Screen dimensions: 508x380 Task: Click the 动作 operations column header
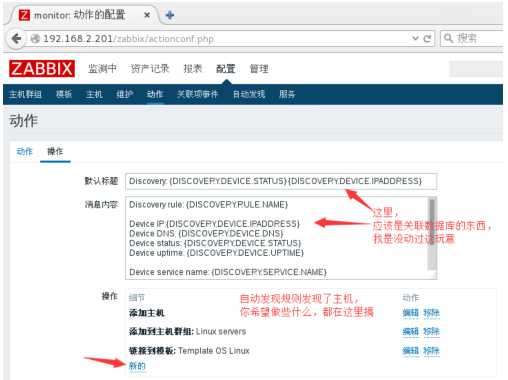click(411, 297)
